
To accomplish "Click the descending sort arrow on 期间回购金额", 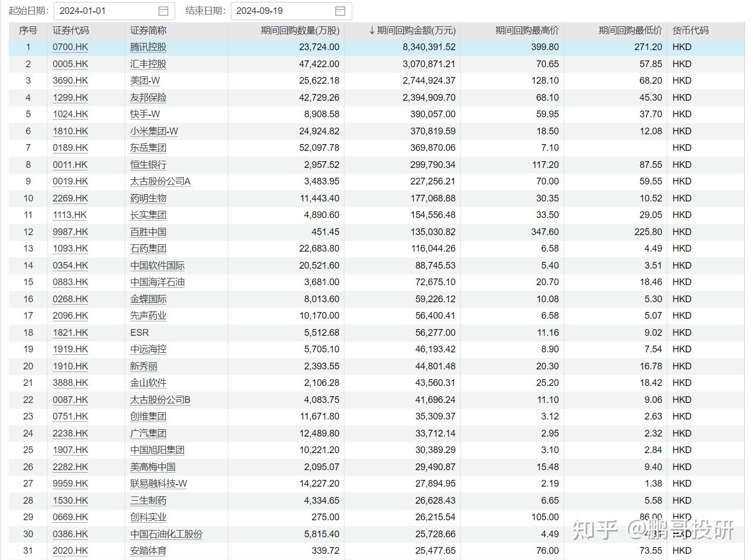I will click(371, 30).
